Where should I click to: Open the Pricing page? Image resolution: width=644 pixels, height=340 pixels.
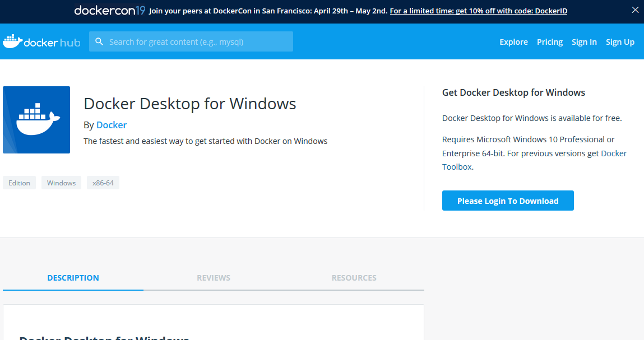point(549,42)
